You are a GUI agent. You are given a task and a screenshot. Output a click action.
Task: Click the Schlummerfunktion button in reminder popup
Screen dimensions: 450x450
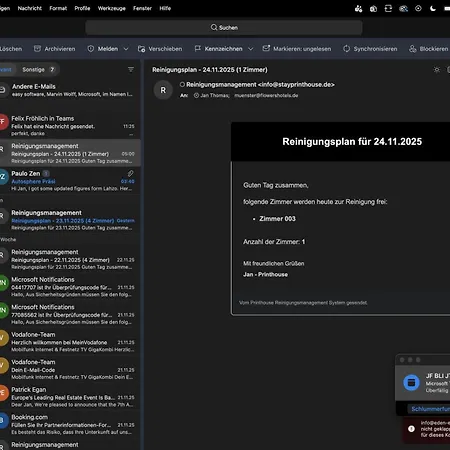[x=429, y=409]
